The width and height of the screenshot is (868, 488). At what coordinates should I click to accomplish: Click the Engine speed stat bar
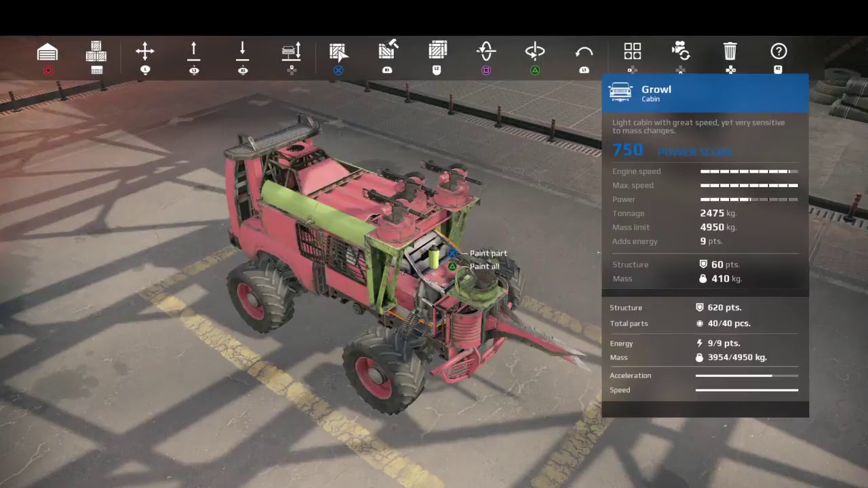click(749, 171)
